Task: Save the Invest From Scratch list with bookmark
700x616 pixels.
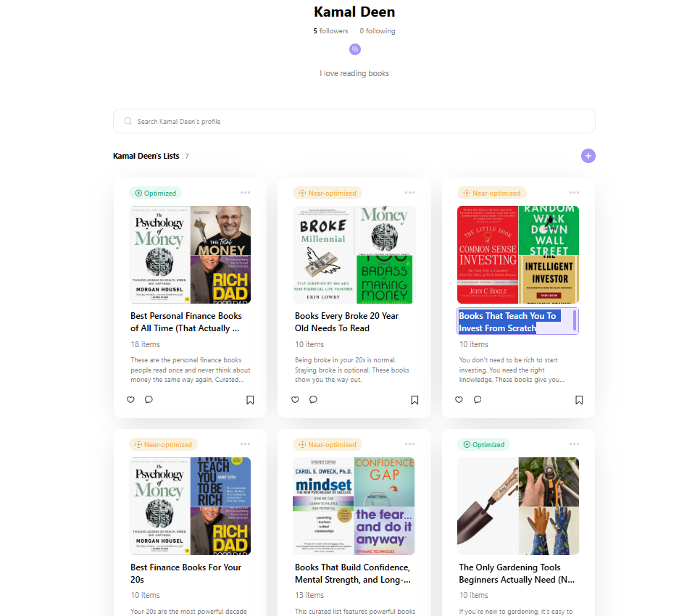Action: (x=579, y=400)
